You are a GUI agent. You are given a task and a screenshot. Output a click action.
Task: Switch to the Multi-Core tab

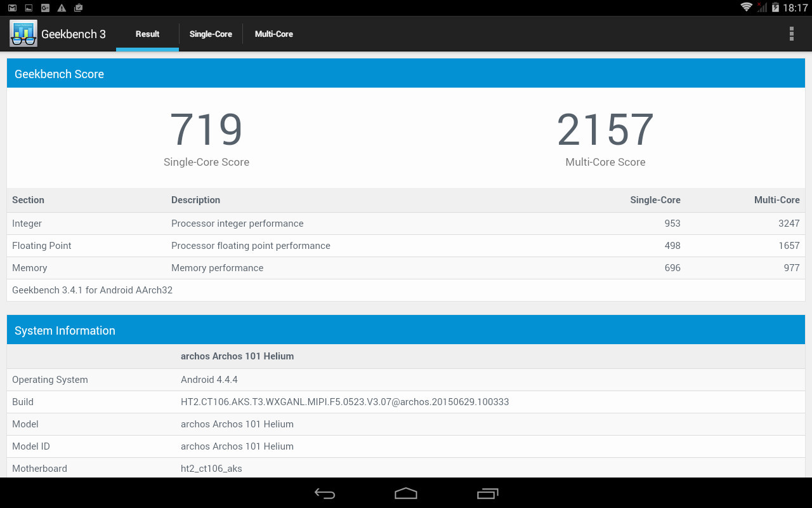[274, 34]
